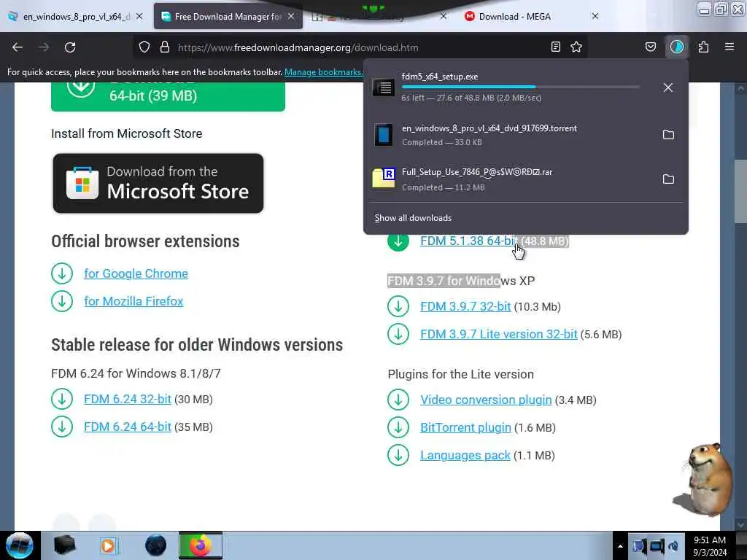Open the Video conversion plugin link
The height and width of the screenshot is (560, 747).
486,400
